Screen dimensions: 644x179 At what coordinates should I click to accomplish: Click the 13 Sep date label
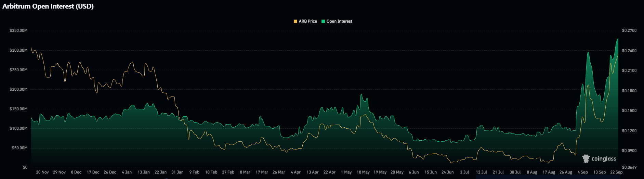pyautogui.click(x=600, y=172)
